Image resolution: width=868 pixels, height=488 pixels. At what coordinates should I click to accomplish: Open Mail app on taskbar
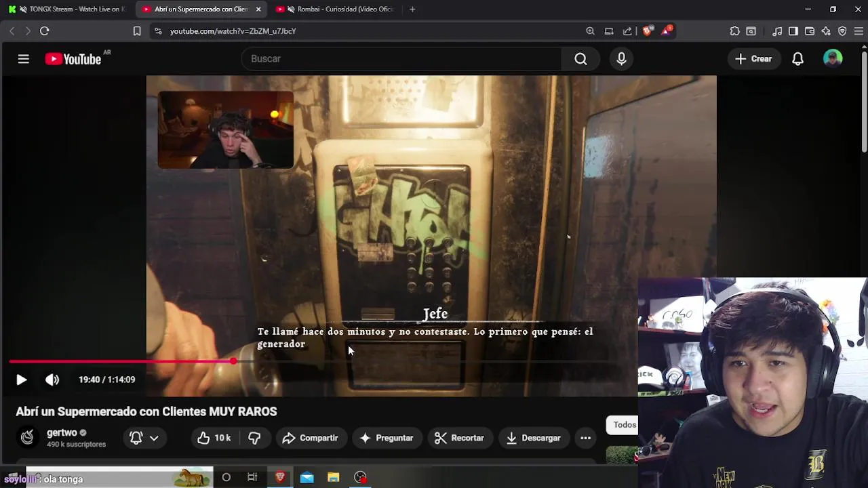[x=307, y=477]
